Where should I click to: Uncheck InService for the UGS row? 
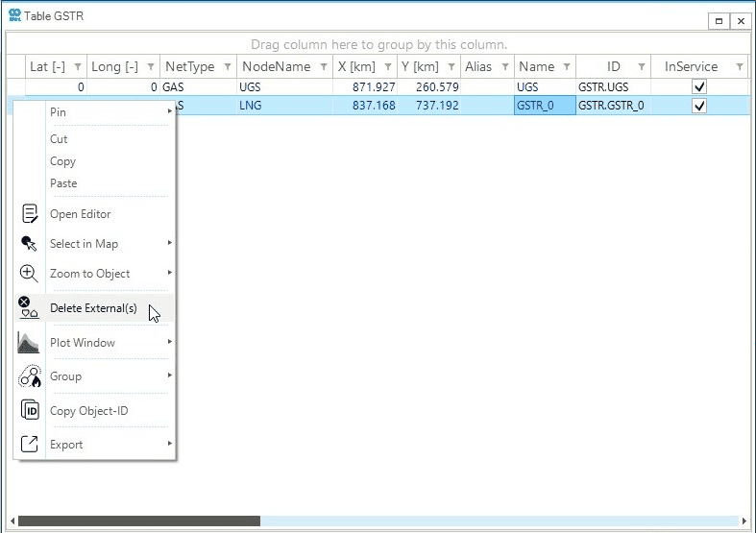tap(699, 86)
